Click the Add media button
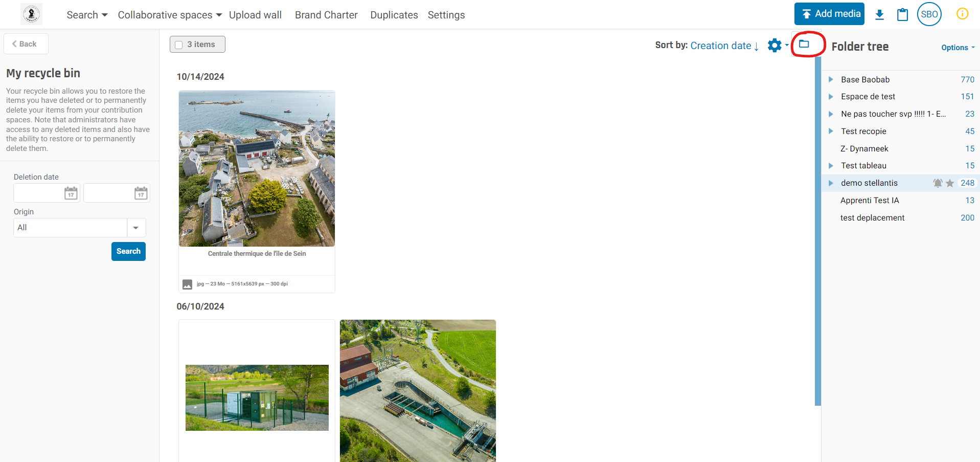 pos(829,14)
